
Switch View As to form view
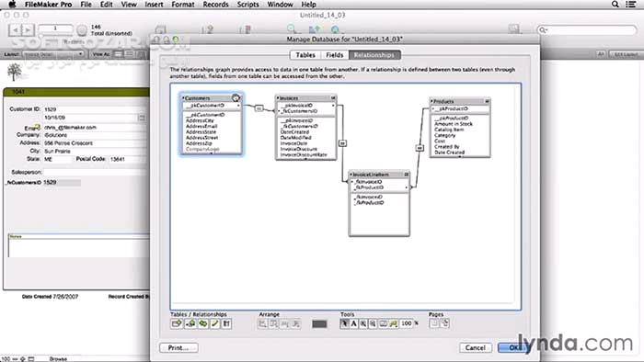tap(119, 54)
